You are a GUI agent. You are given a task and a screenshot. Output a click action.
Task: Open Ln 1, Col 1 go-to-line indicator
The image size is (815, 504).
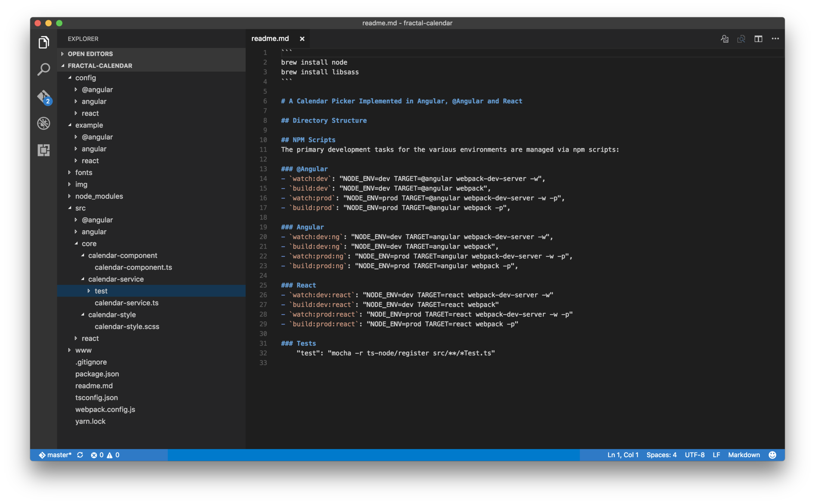click(x=623, y=455)
